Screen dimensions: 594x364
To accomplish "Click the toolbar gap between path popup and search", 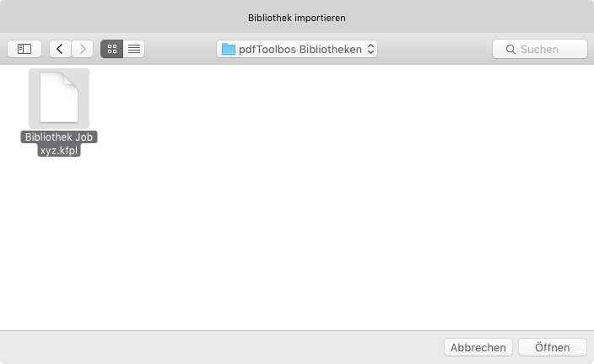I will pyautogui.click(x=435, y=49).
